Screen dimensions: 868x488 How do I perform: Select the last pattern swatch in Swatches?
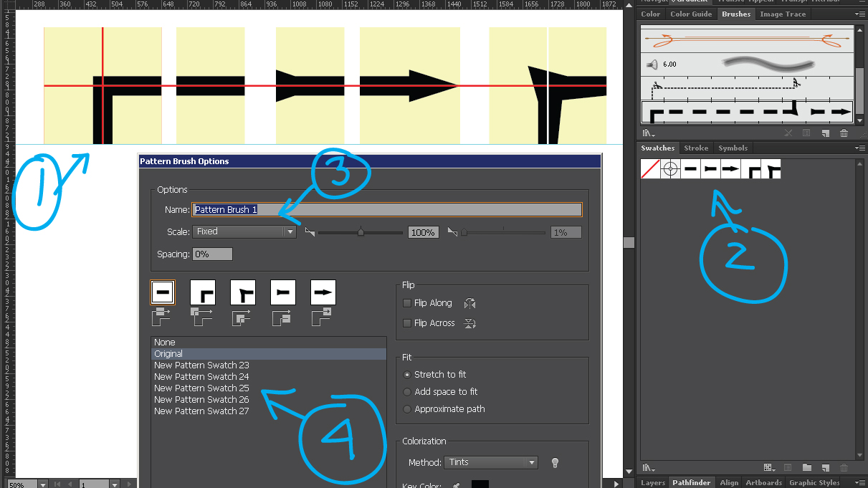[771, 169]
